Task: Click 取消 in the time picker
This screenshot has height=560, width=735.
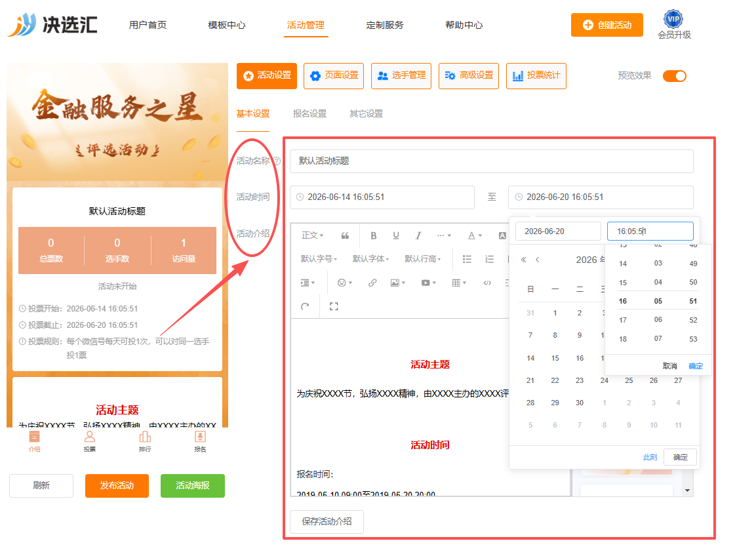Action: 670,366
